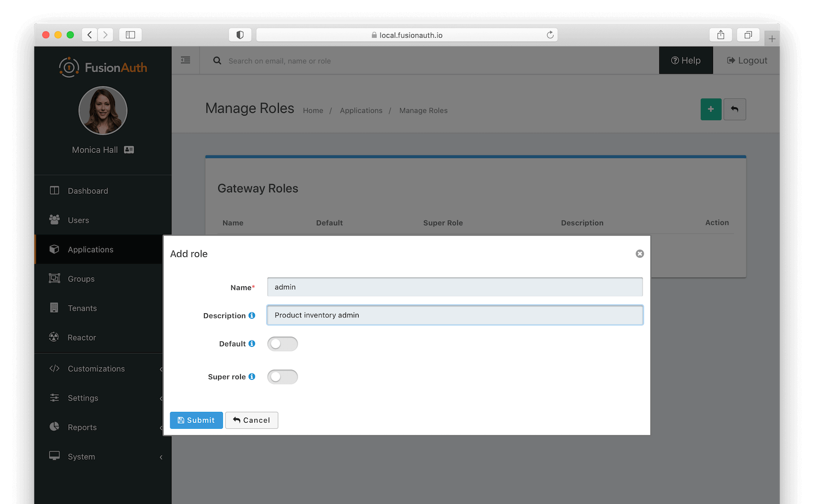Click the back arrow button on Manage Roles
The height and width of the screenshot is (504, 814).
point(735,109)
